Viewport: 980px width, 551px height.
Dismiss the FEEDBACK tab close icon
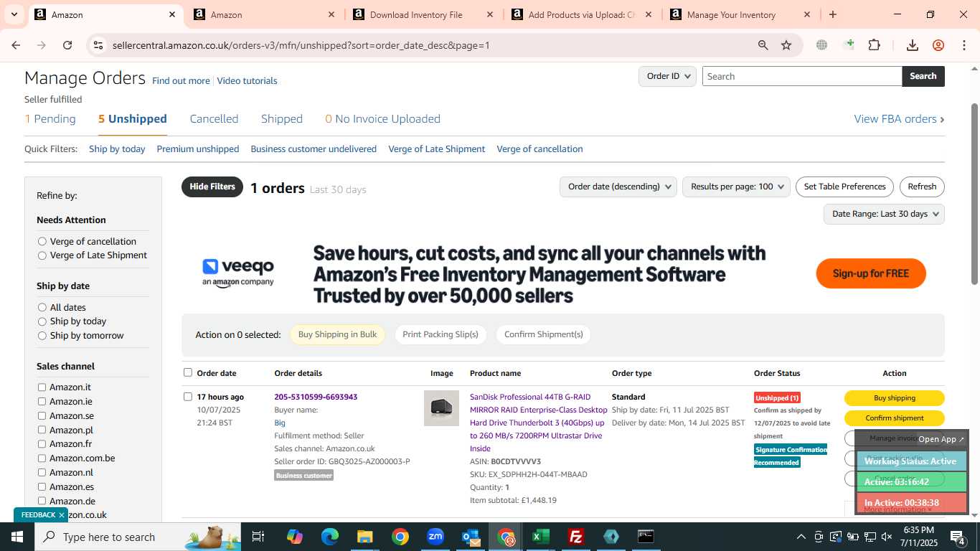[62, 515]
